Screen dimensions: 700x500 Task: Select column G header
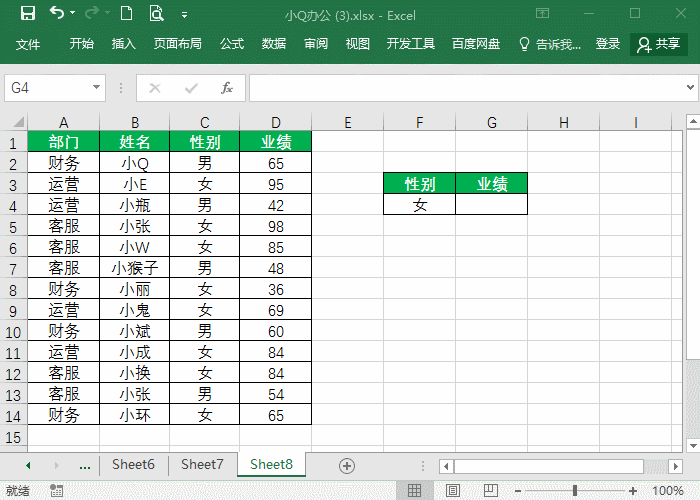click(492, 122)
